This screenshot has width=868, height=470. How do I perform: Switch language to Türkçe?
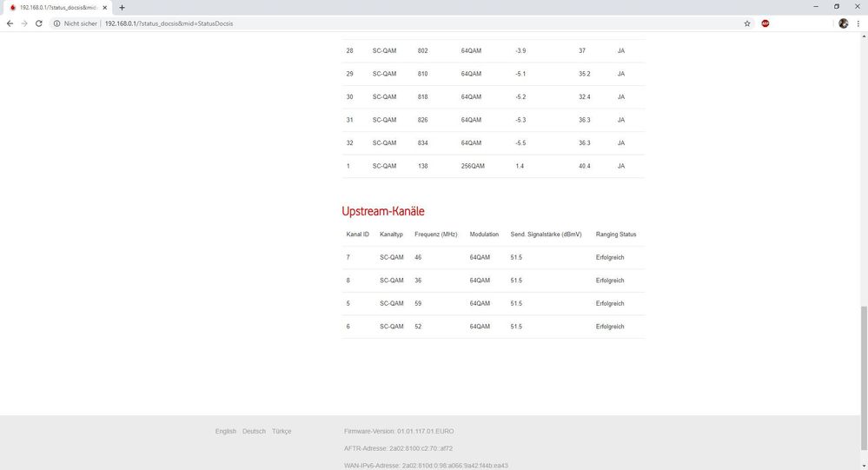[x=282, y=431]
